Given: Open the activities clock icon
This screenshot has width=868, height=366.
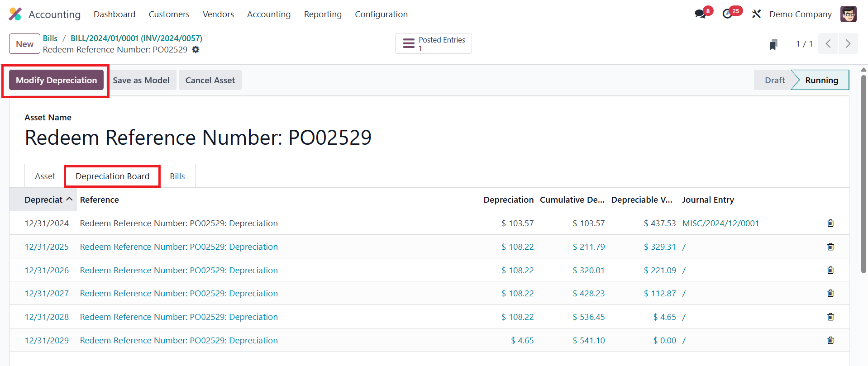Looking at the screenshot, I should click(x=728, y=14).
